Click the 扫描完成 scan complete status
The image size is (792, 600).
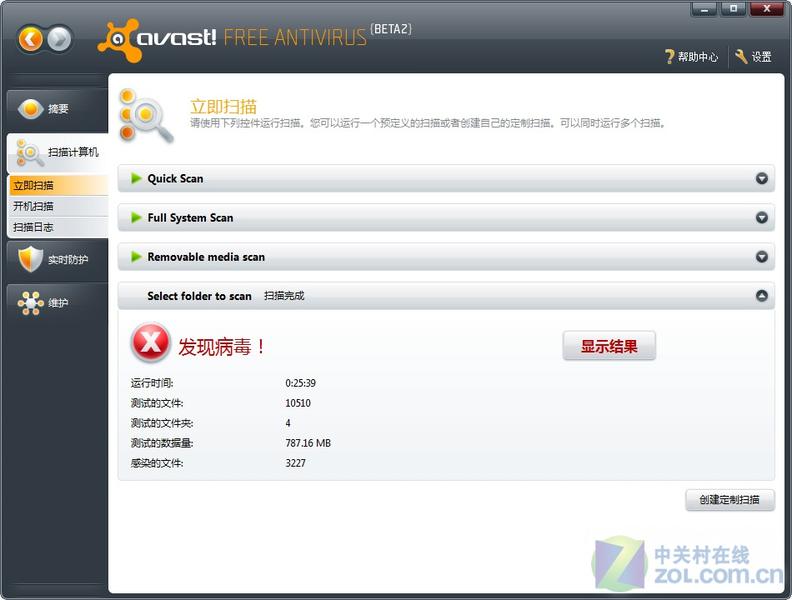(284, 296)
